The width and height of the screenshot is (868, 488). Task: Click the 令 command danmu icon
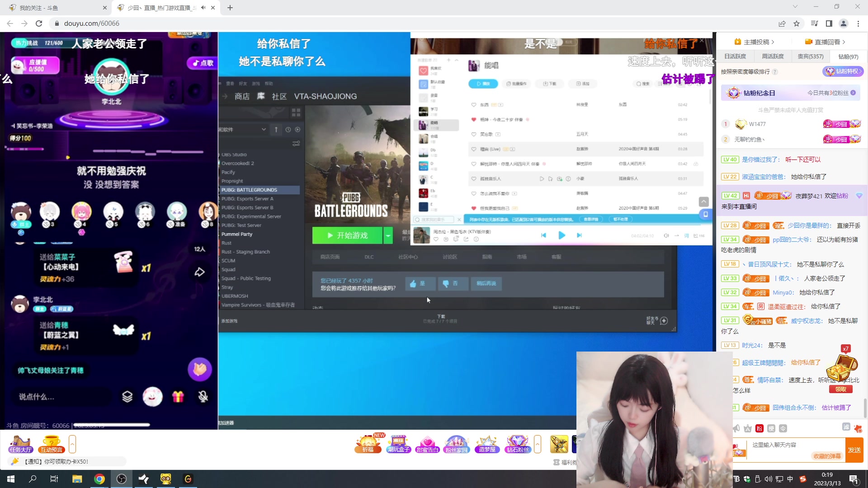point(783,428)
